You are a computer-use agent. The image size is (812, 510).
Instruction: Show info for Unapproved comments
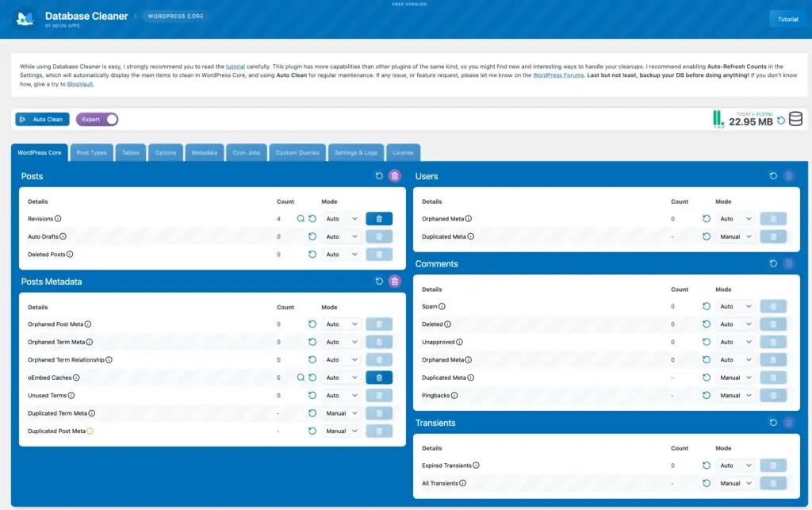(x=459, y=342)
